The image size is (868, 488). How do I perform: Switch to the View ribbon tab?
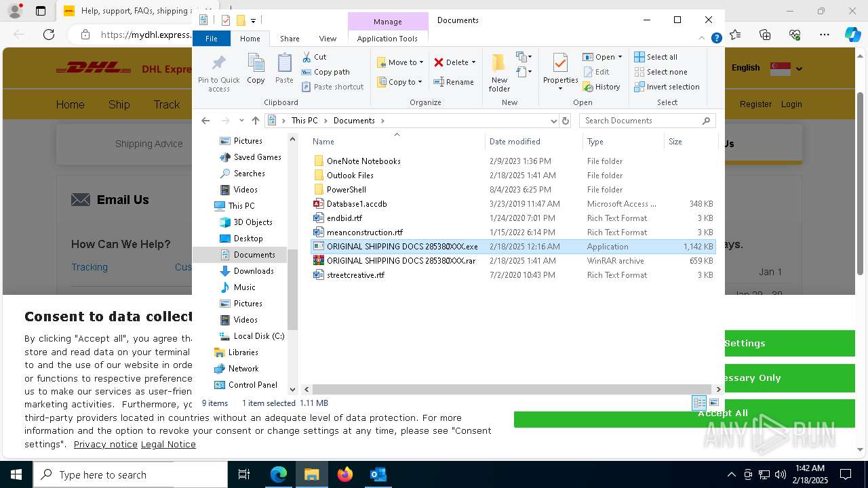328,39
